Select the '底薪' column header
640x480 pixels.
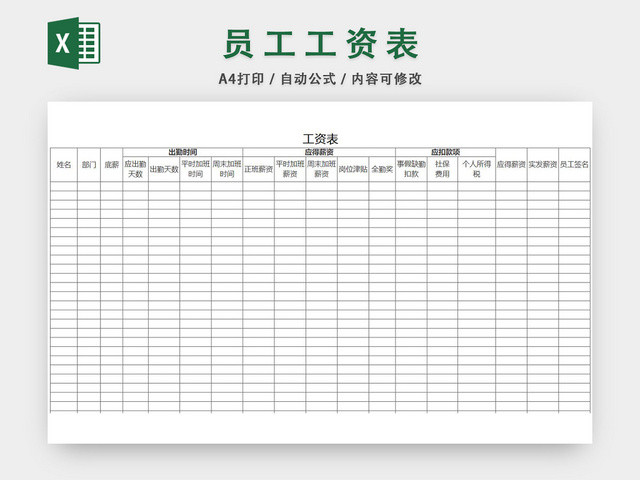click(x=111, y=165)
